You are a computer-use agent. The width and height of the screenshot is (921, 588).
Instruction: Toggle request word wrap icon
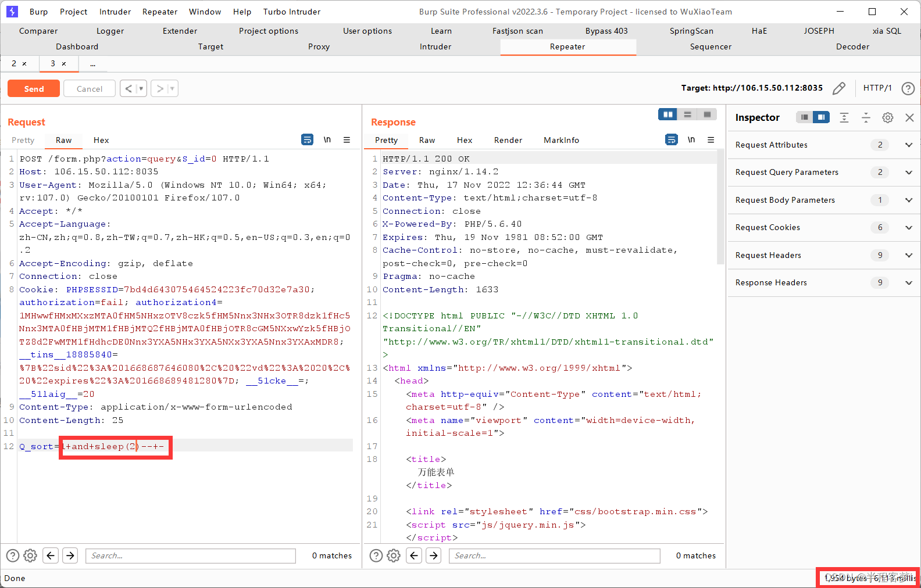[307, 139]
